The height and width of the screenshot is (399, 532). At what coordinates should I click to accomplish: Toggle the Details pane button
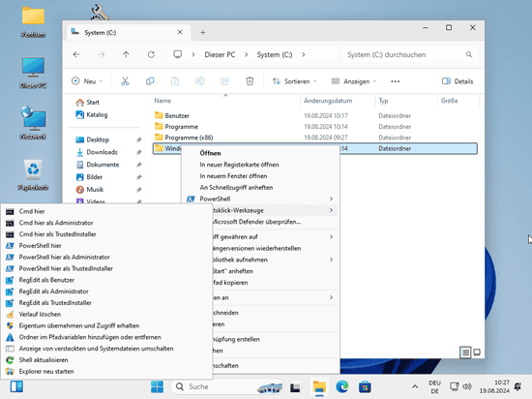click(x=458, y=81)
